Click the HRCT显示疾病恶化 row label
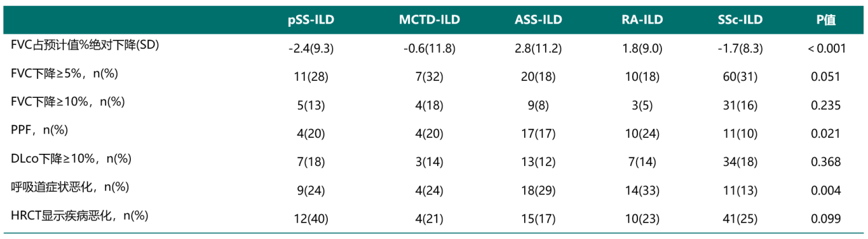The width and height of the screenshot is (868, 239). 79,215
